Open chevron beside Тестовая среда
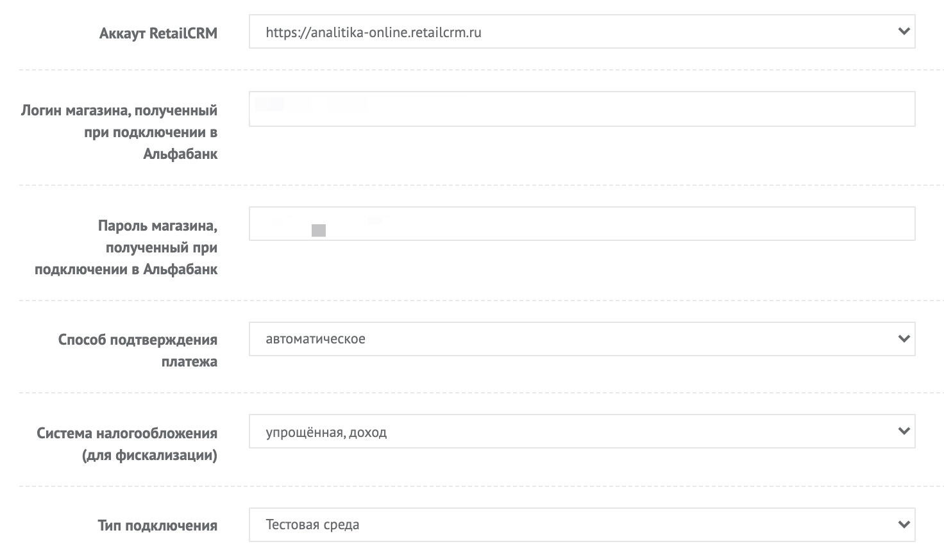 click(x=904, y=524)
